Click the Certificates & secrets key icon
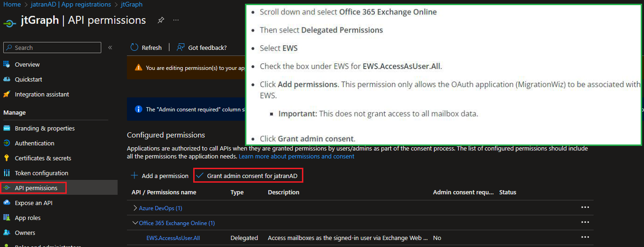 click(7, 158)
